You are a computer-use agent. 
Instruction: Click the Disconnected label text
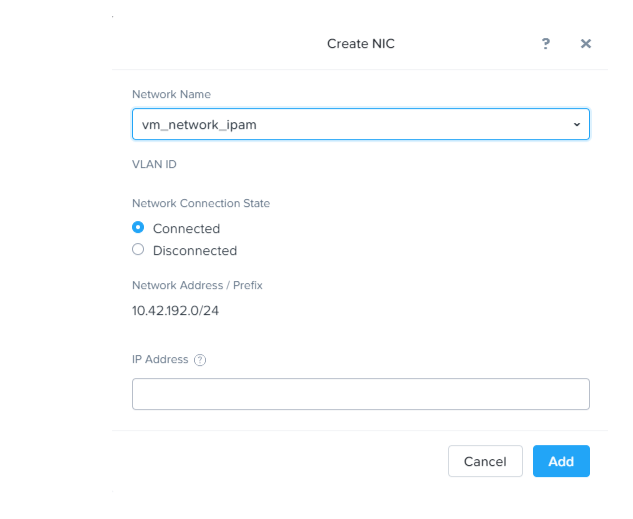(195, 250)
